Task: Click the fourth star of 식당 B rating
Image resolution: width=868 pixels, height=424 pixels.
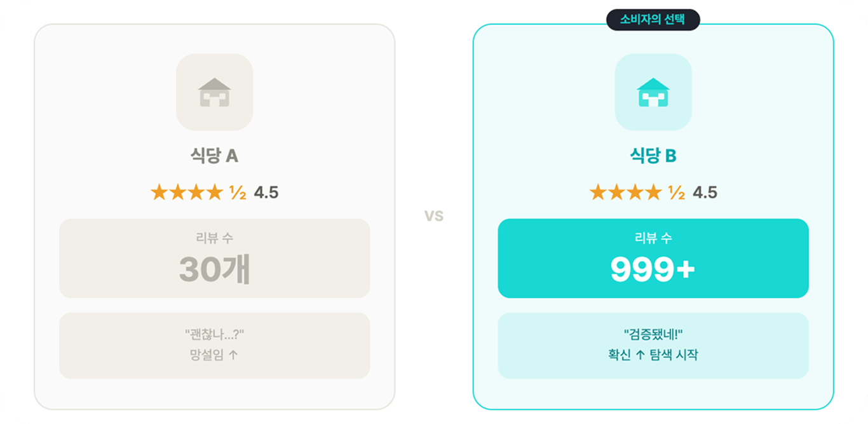Action: [x=654, y=192]
